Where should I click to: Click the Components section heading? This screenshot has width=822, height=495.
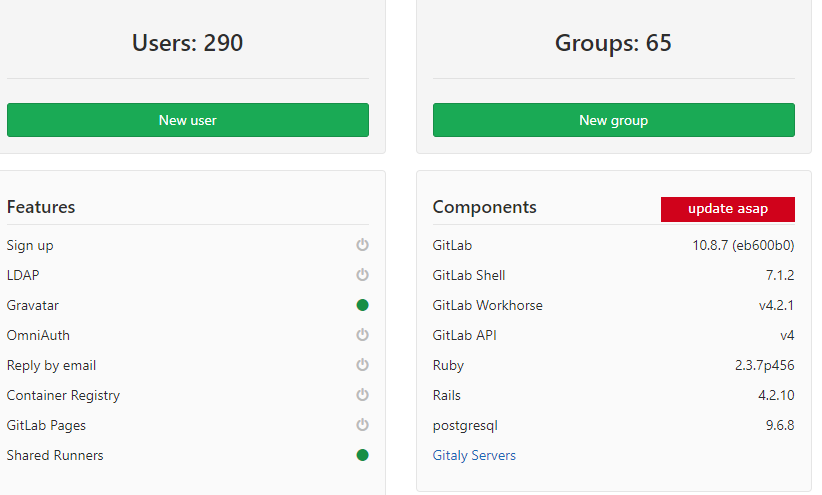pyautogui.click(x=484, y=207)
